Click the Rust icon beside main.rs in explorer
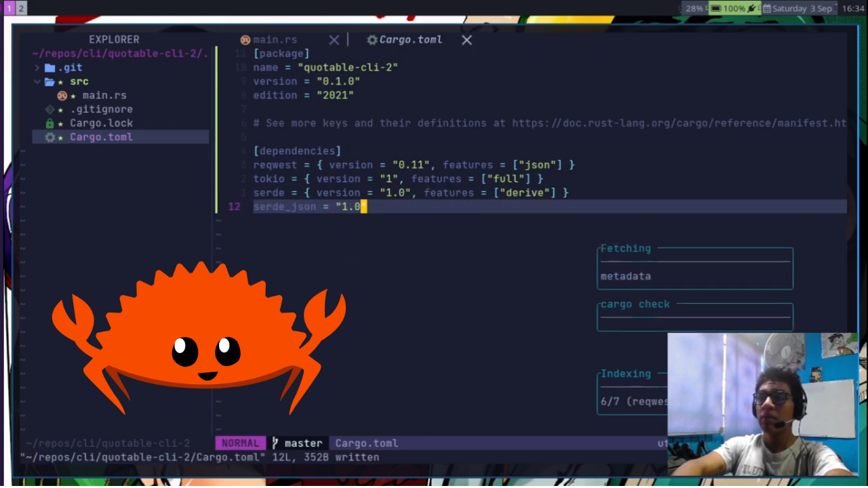The image size is (868, 488). [x=62, y=96]
